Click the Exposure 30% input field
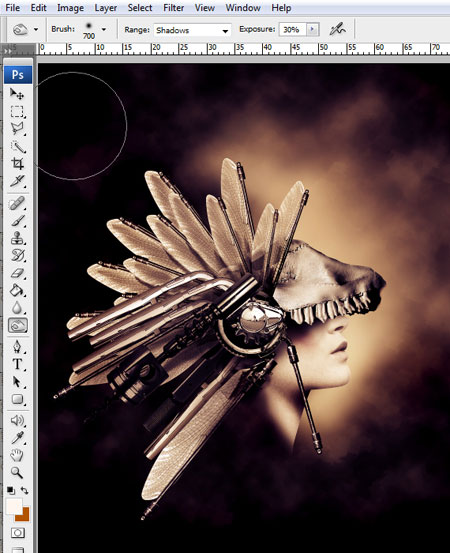Viewport: 450px width, 553px height. 293,30
